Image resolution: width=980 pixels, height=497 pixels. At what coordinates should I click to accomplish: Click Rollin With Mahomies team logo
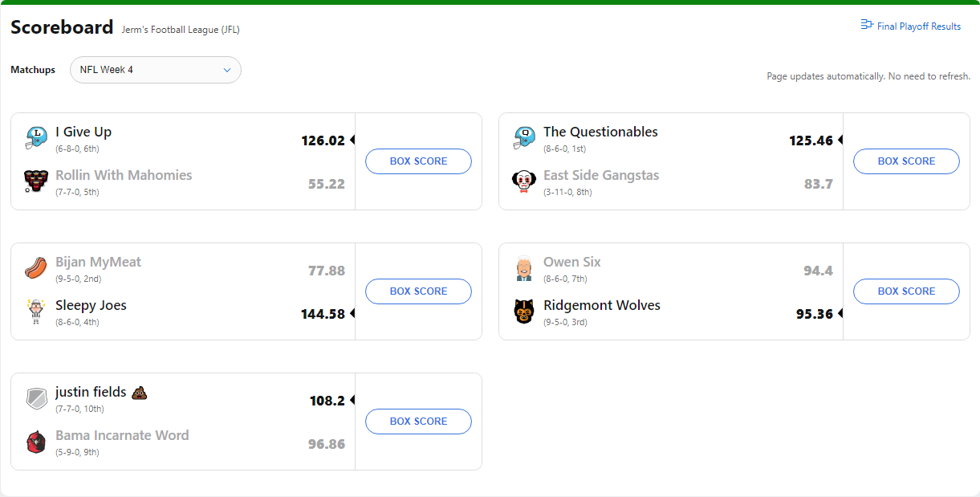click(x=36, y=181)
